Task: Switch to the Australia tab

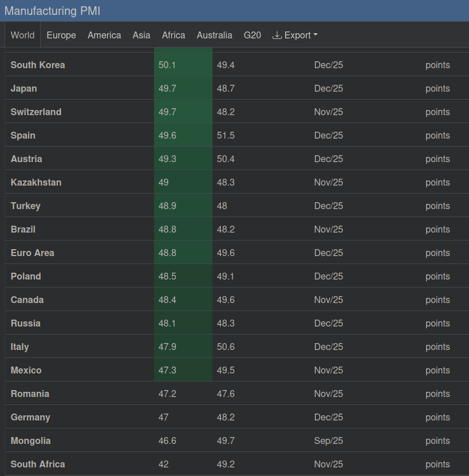Action: [x=214, y=35]
